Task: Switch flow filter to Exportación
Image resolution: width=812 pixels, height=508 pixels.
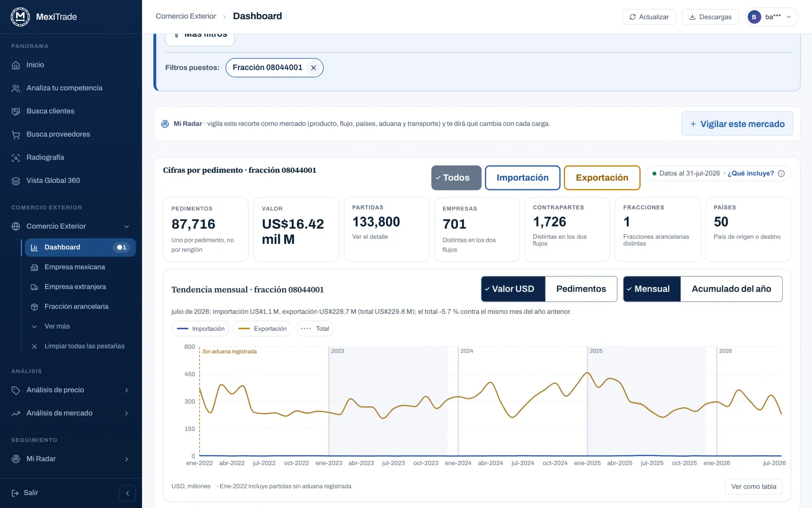Action: pos(602,178)
